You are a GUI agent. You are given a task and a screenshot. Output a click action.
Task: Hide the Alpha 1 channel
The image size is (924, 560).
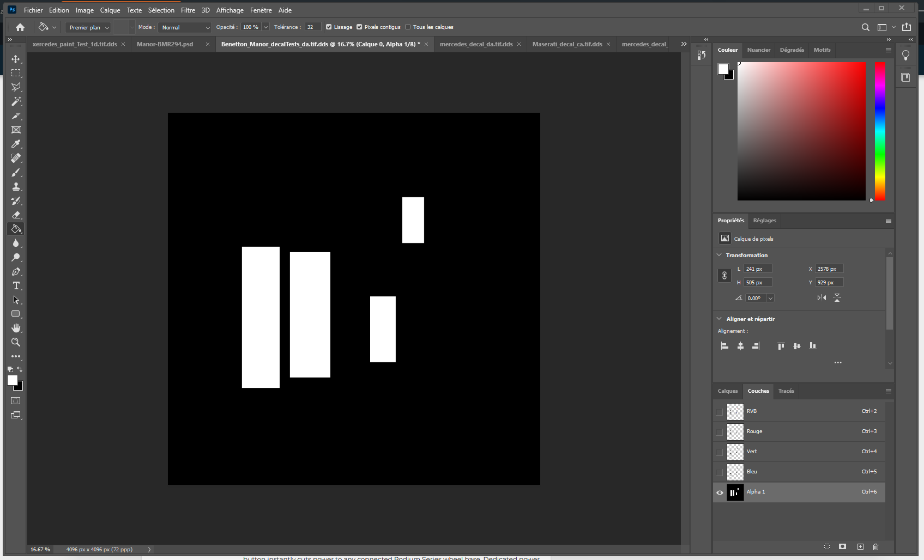click(720, 492)
